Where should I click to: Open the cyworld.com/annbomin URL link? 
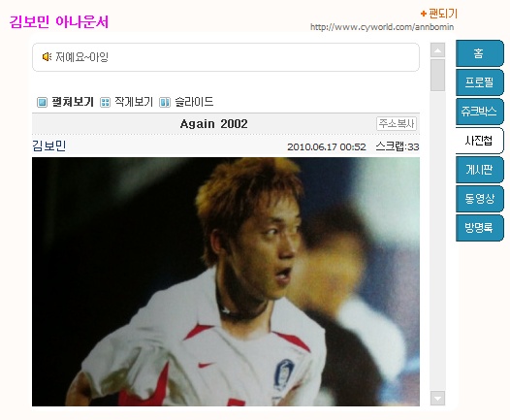pos(382,27)
